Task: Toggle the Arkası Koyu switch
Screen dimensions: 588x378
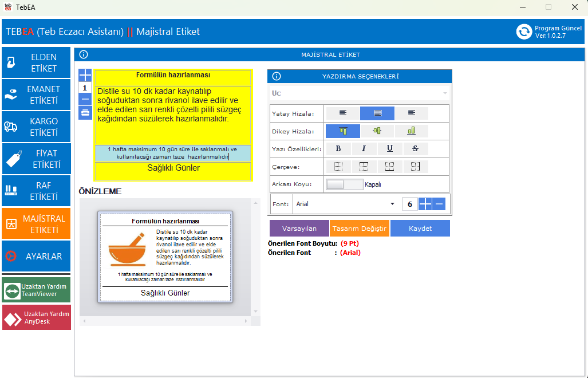Action: (344, 184)
